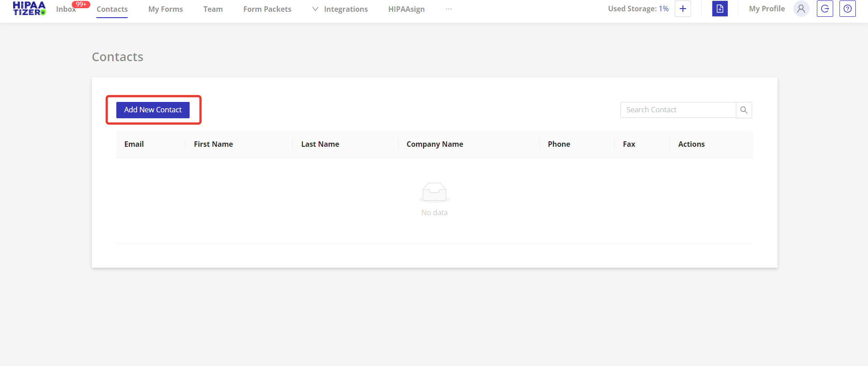Click the logout icon
Viewport: 868px width, 366px height.
tap(825, 9)
